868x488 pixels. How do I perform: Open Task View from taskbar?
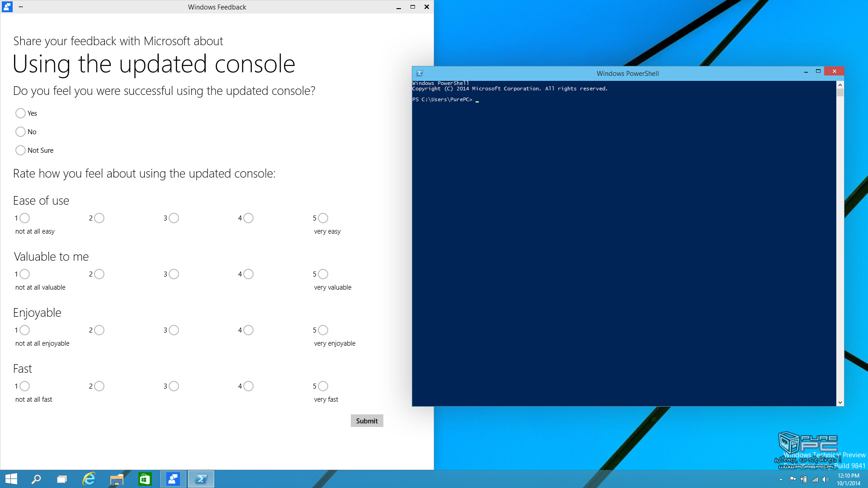point(62,479)
